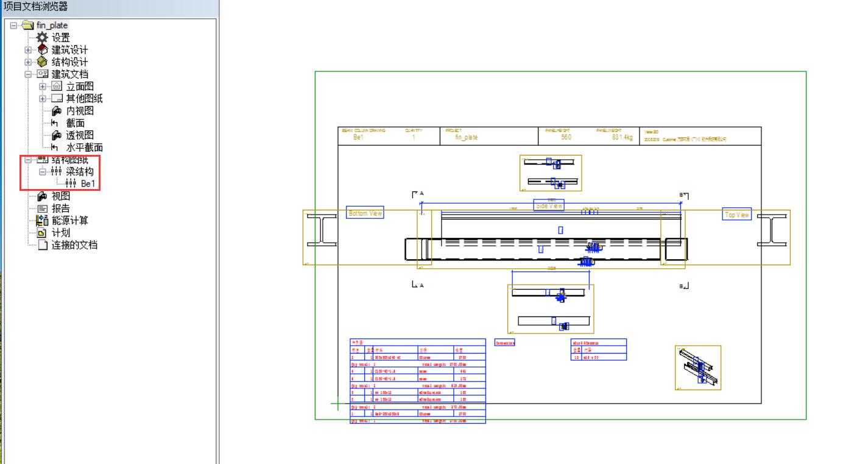This screenshot has width=868, height=464.
Task: Select the 内视图 camera icon
Action: coord(57,111)
